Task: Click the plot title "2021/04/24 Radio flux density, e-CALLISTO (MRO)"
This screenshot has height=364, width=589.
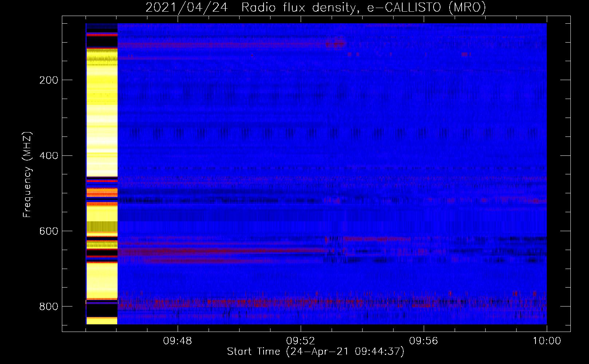Action: 316,7
